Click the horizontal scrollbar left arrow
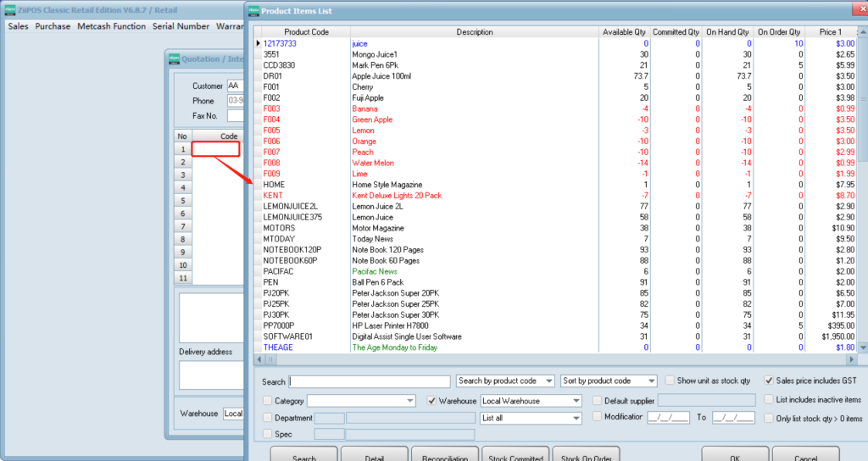This screenshot has width=868, height=461. (259, 360)
